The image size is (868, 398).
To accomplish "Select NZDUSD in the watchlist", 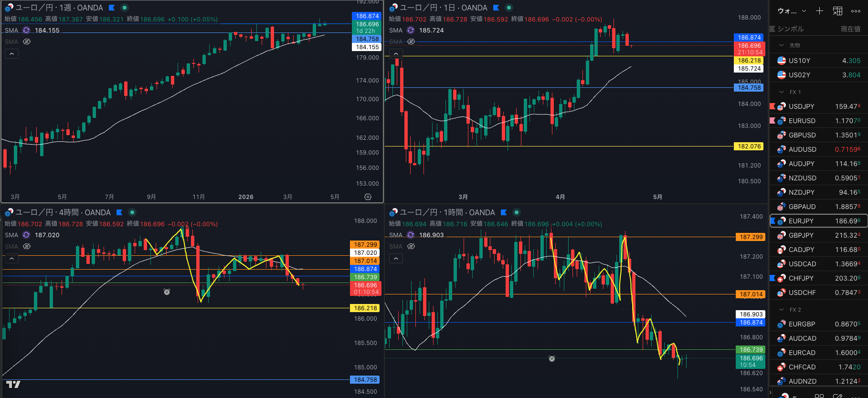I will (x=818, y=178).
